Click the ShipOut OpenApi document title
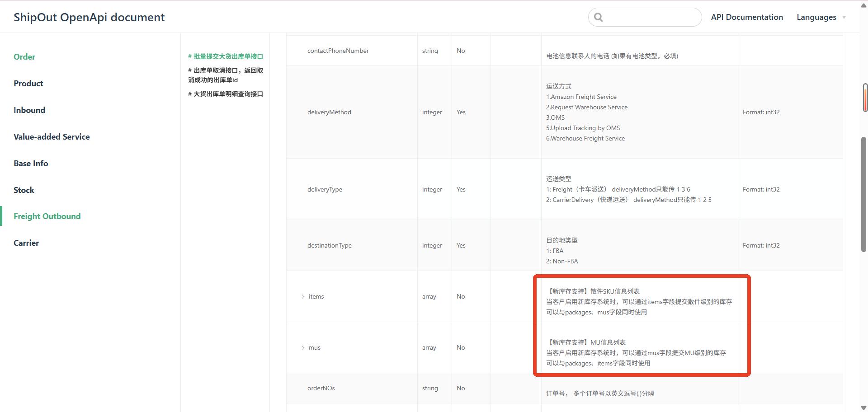The image size is (868, 412). coord(89,17)
